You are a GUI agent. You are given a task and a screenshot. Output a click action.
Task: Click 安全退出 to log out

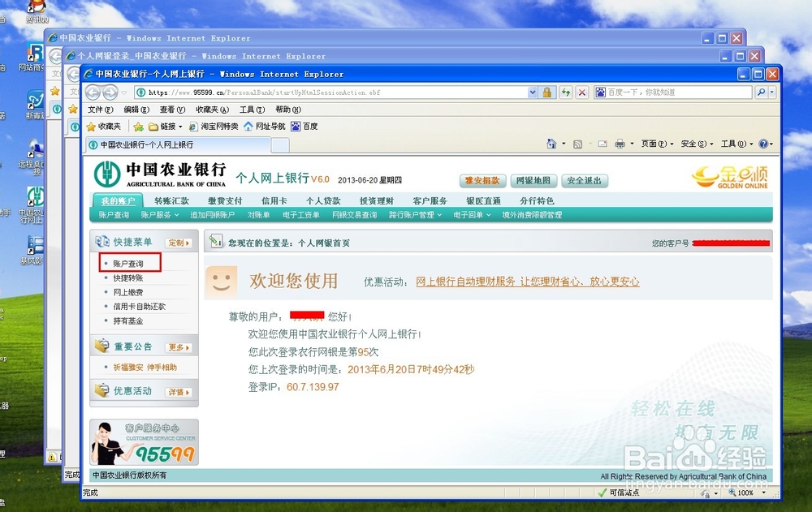[x=584, y=181]
